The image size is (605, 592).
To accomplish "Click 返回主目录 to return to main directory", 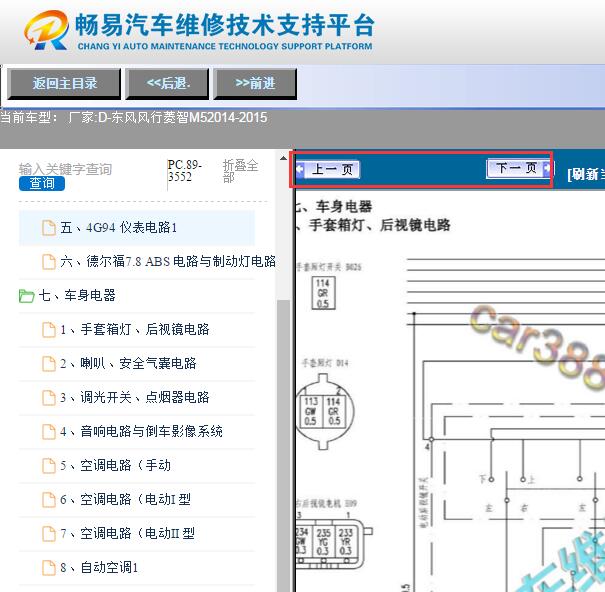I will click(64, 83).
